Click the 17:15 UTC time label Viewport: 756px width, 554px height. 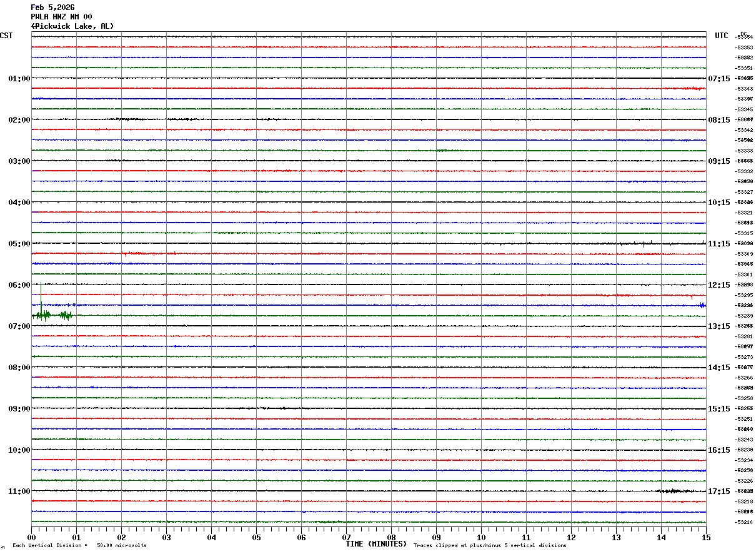[719, 491]
